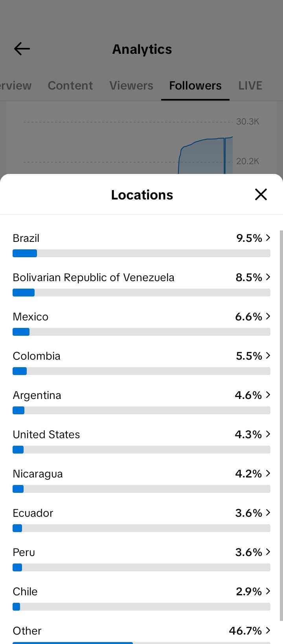Viewport: 283px width, 644px height.
Task: Click the Brazil percentage bar
Action: 141,253
